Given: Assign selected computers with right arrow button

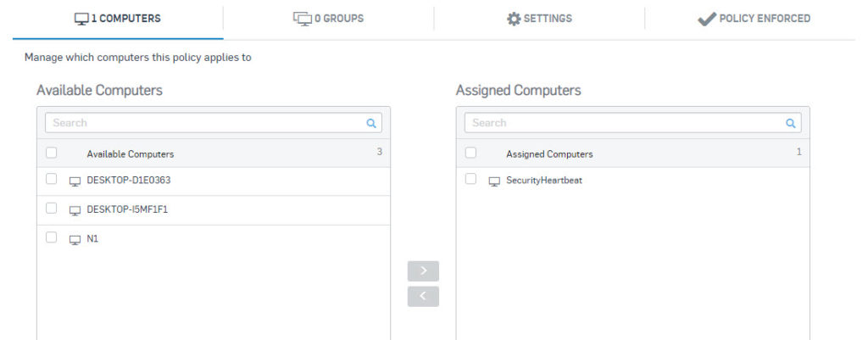Looking at the screenshot, I should click(423, 271).
